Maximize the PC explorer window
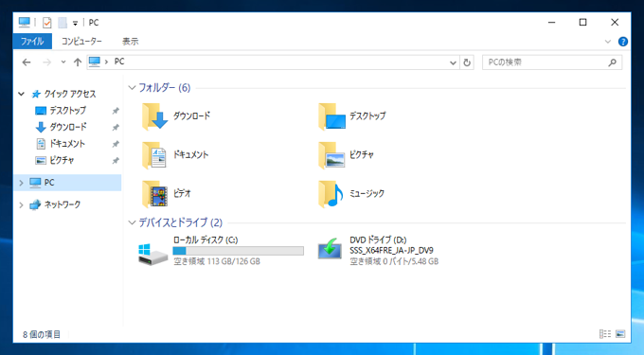This screenshot has width=644, height=355. coord(582,23)
